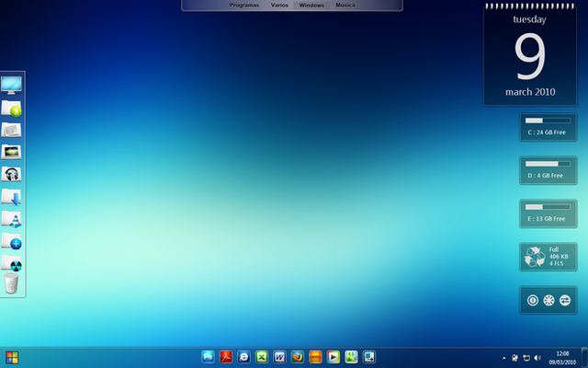The height and width of the screenshot is (368, 588).
Task: Show hidden tray icons arrow
Action: click(x=504, y=358)
